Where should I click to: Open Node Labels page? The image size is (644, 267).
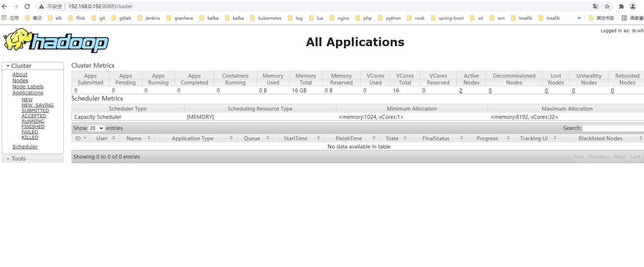[28, 87]
